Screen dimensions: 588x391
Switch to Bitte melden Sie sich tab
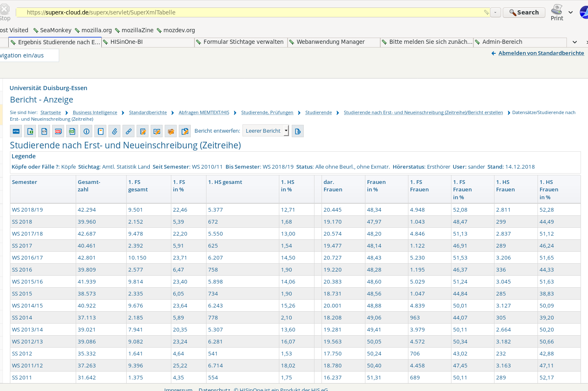pos(427,42)
